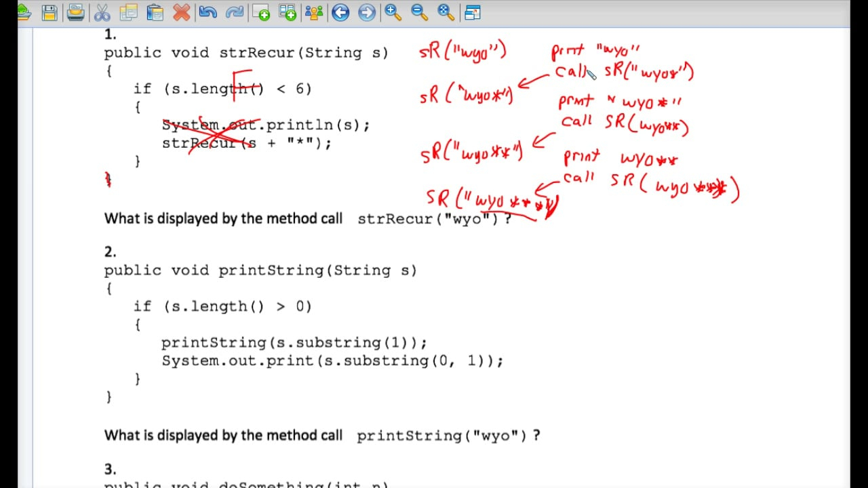Click the Redo arrow icon

[235, 12]
